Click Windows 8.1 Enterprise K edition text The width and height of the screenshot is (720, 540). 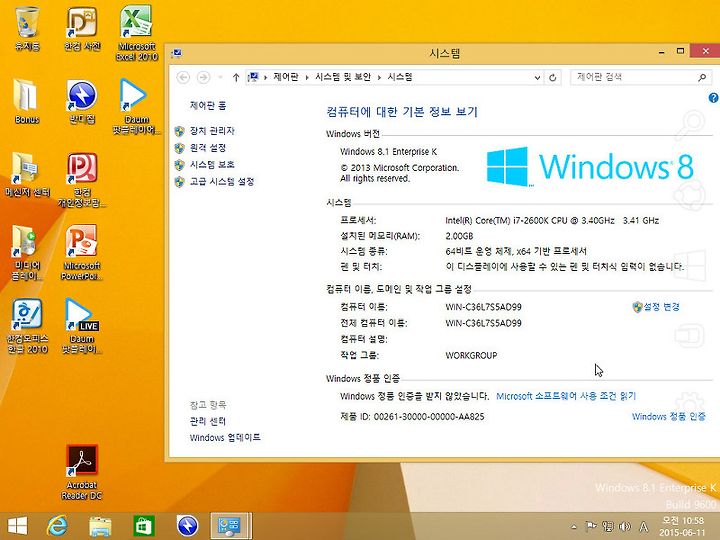click(388, 152)
